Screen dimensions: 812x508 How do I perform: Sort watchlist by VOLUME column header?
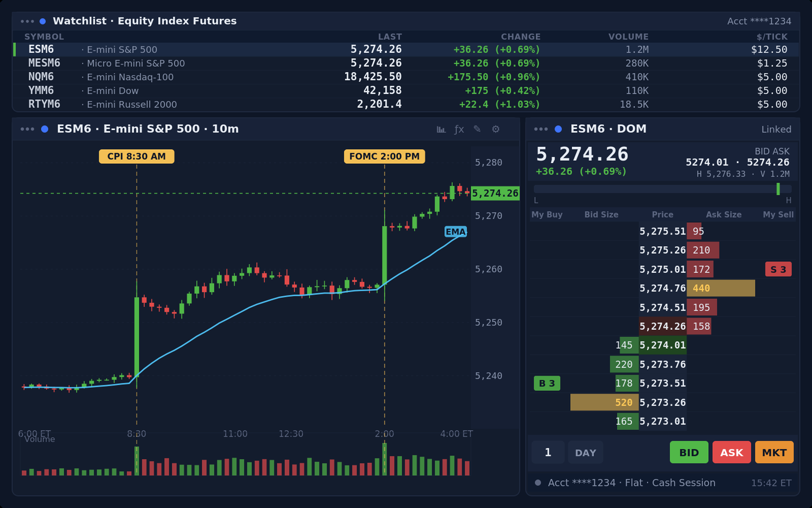629,37
